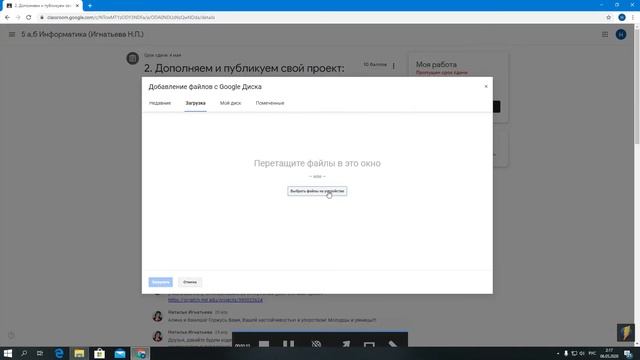Click 'Перетащите файлы в это окно' text
This screenshot has width=640, height=360.
(x=317, y=163)
